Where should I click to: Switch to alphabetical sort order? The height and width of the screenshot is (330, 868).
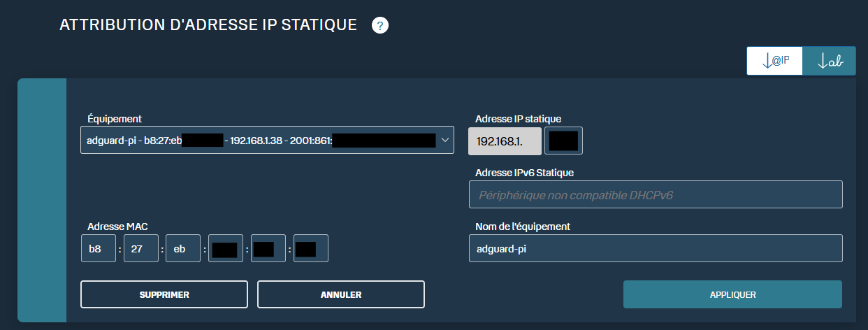830,61
